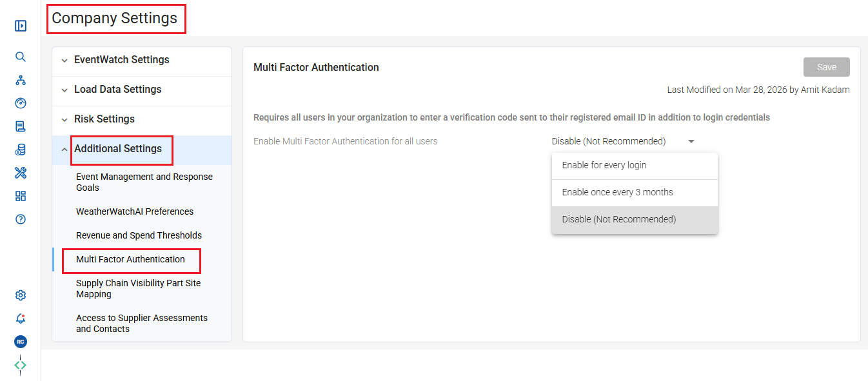Open the database coins icon
Screen dimensions: 868x381
(x=21, y=150)
